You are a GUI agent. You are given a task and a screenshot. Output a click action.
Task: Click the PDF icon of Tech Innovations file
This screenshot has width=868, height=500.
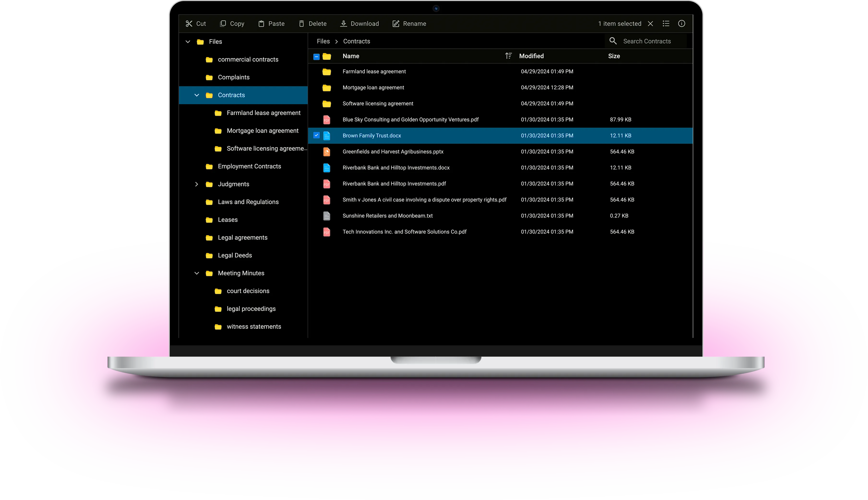click(327, 232)
